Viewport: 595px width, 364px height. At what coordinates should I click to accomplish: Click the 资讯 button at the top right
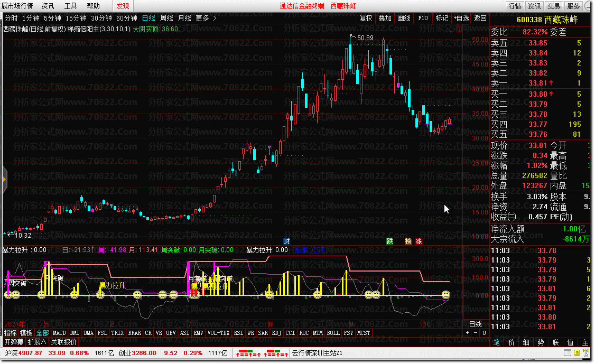[534, 6]
